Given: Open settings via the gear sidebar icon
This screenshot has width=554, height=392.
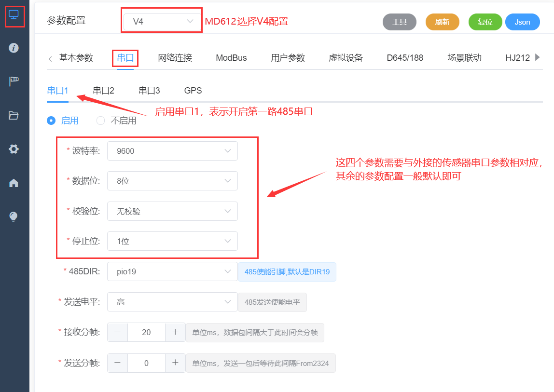Looking at the screenshot, I should [14, 149].
